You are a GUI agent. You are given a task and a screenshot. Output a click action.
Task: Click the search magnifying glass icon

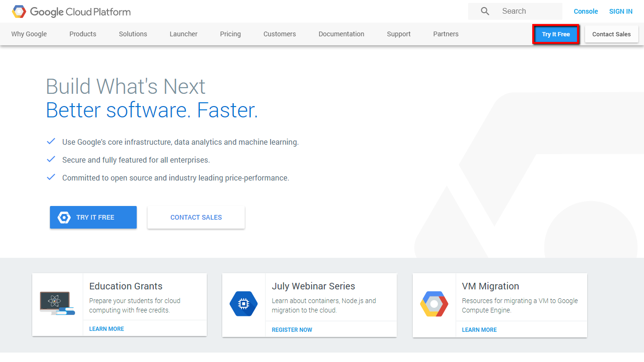click(x=485, y=11)
